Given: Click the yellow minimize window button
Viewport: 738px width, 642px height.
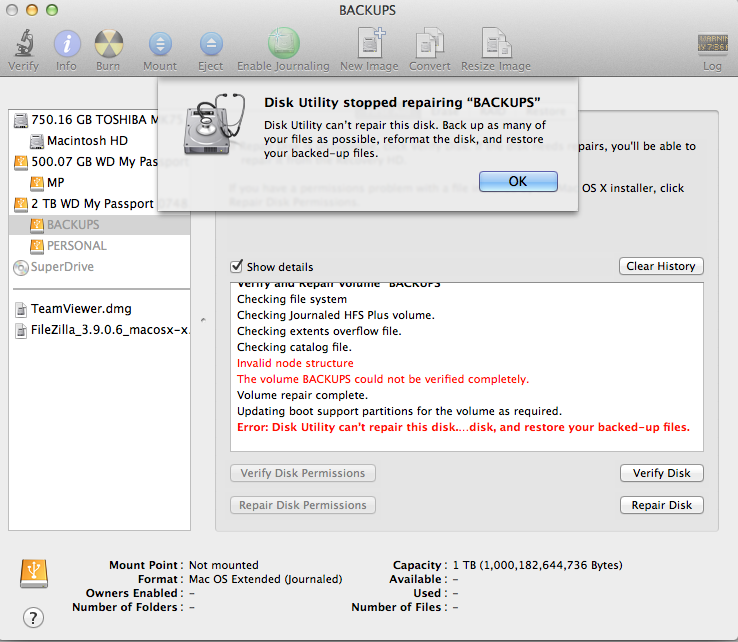Looking at the screenshot, I should coord(32,10).
